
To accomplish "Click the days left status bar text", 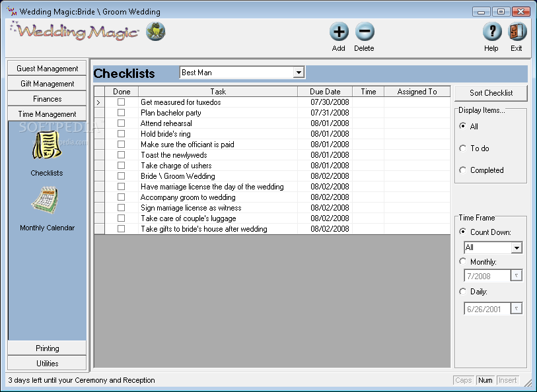I will [x=81, y=380].
